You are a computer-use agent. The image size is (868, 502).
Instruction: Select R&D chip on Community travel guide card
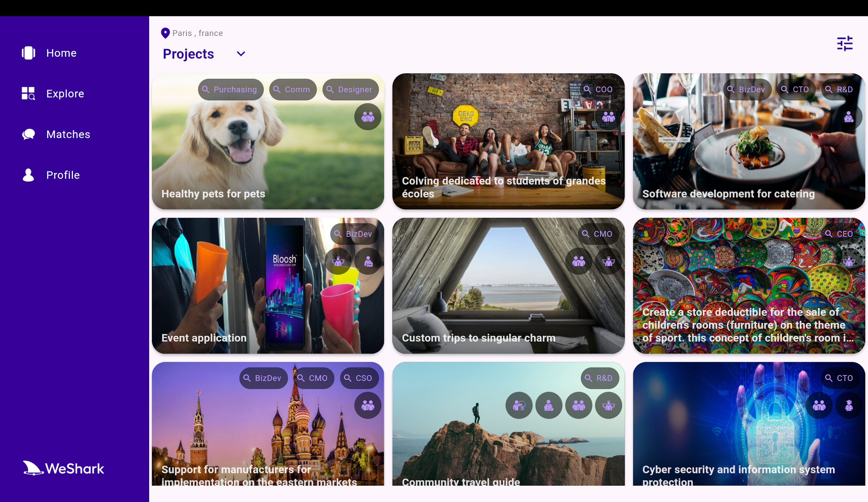click(600, 378)
